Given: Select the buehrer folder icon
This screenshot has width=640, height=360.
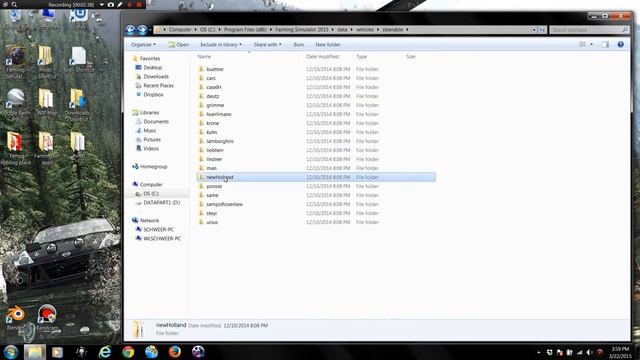Looking at the screenshot, I should pyautogui.click(x=201, y=69).
